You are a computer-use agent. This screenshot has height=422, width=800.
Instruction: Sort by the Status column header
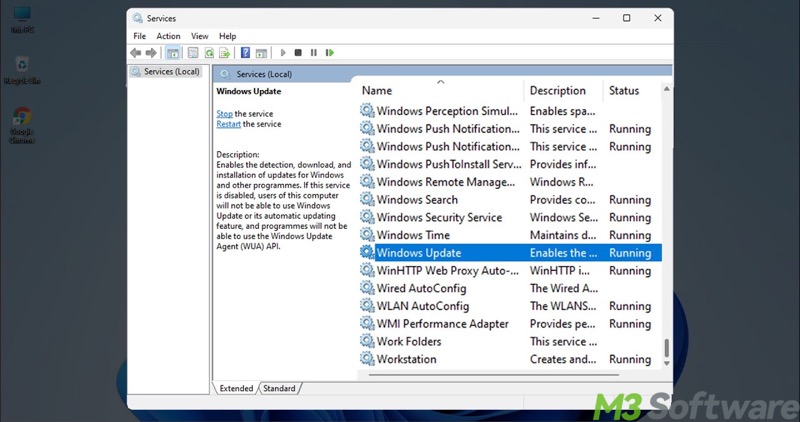[x=624, y=91]
